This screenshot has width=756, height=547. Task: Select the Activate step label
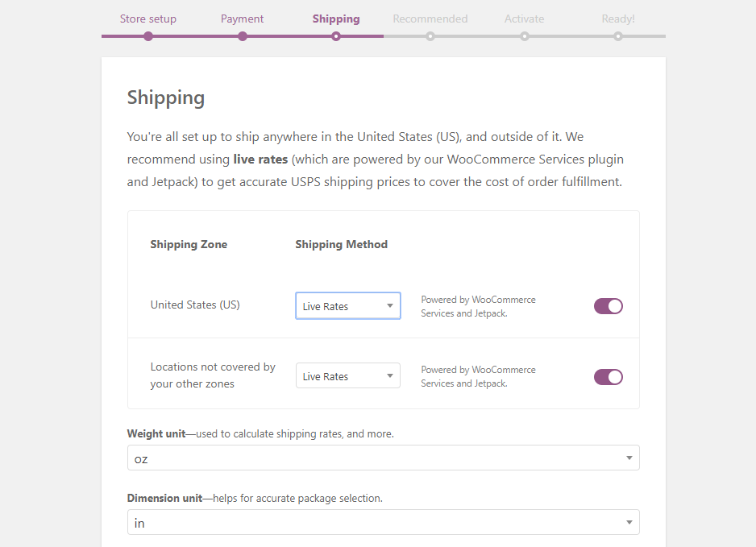tap(525, 19)
